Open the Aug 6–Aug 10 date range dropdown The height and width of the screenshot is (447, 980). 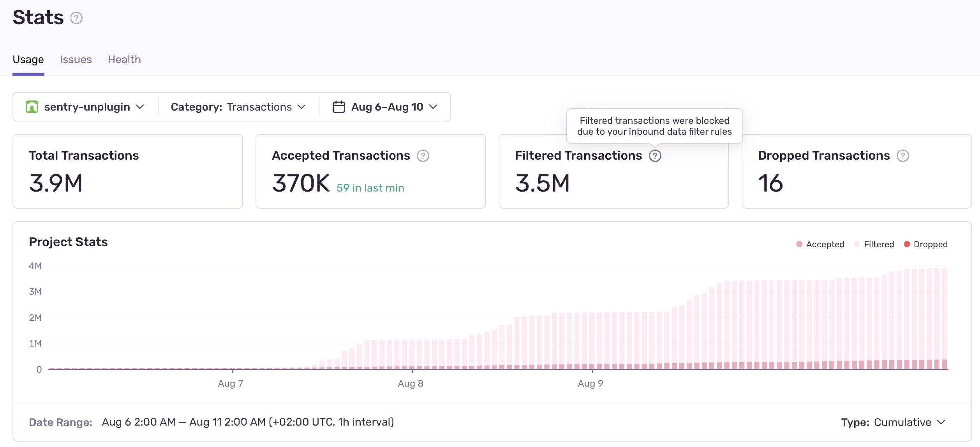click(x=385, y=107)
